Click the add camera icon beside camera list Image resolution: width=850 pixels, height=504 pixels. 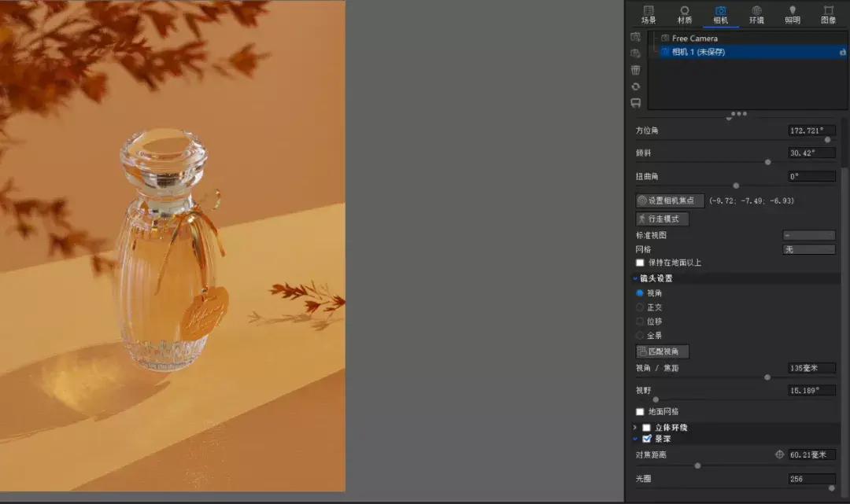point(635,37)
